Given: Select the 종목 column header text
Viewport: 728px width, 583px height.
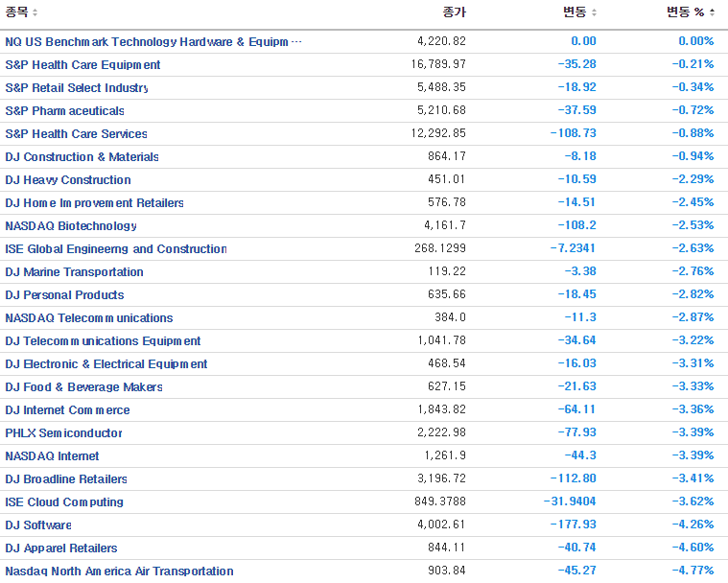Looking at the screenshot, I should point(16,12).
